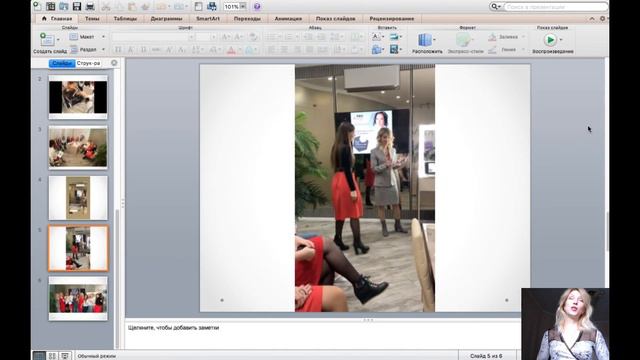Image resolution: width=640 pixels, height=360 pixels.
Task: Click the Экспресс-стили (Quick Styles) button
Action: (465, 43)
